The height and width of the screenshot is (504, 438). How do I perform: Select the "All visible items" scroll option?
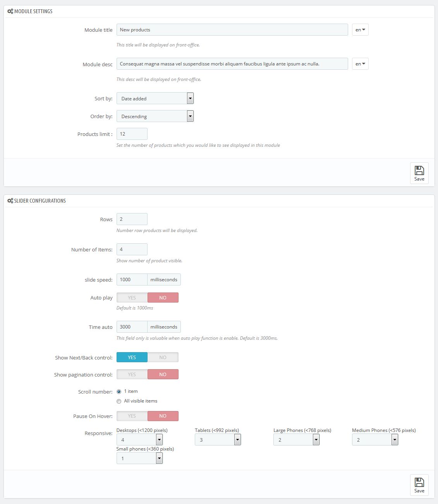coord(119,401)
